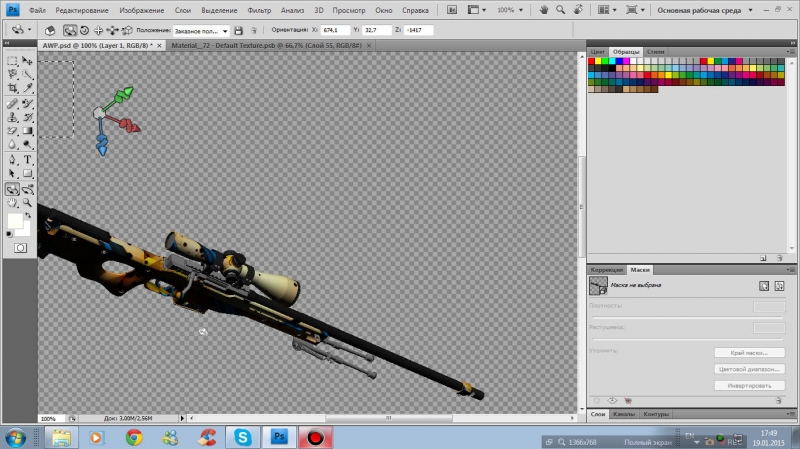Screen dimensions: 800x449
Task: Select the Eyedropper tool
Action: 27,88
